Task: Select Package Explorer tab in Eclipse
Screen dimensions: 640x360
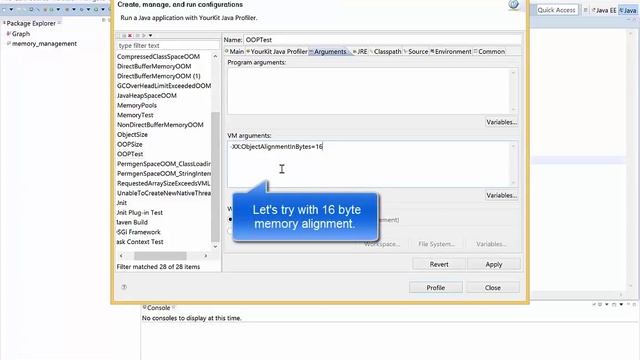Action: click(31, 23)
